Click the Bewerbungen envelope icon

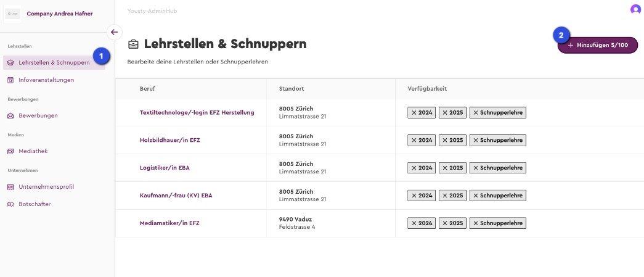(10, 116)
